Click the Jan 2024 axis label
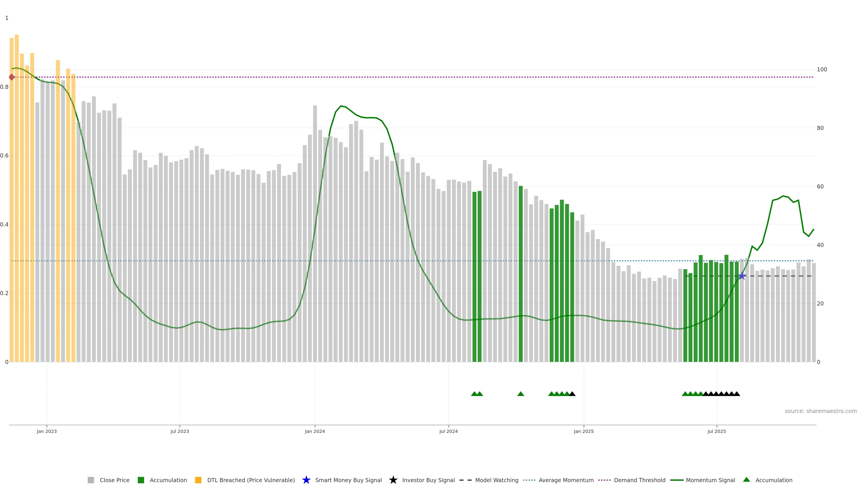868x488 pixels. click(x=315, y=431)
